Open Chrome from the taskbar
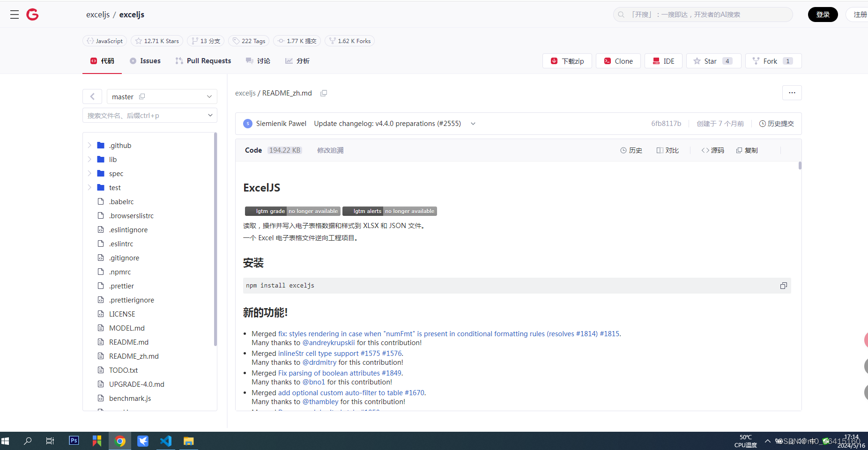 click(120, 441)
